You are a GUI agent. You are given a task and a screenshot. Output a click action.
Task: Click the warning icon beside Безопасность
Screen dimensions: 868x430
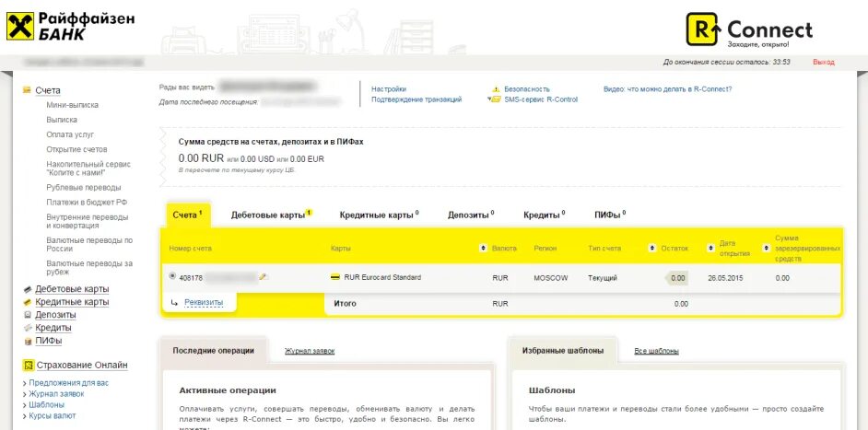[496, 89]
